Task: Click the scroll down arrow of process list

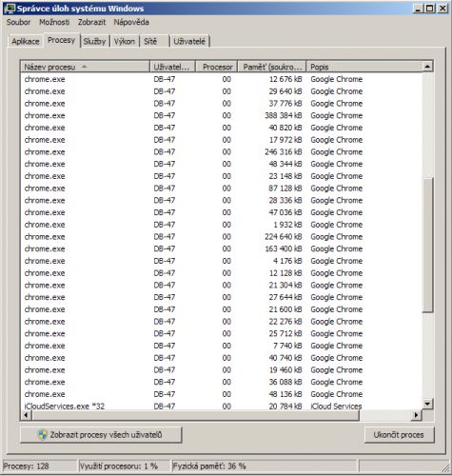Action: 427,404
